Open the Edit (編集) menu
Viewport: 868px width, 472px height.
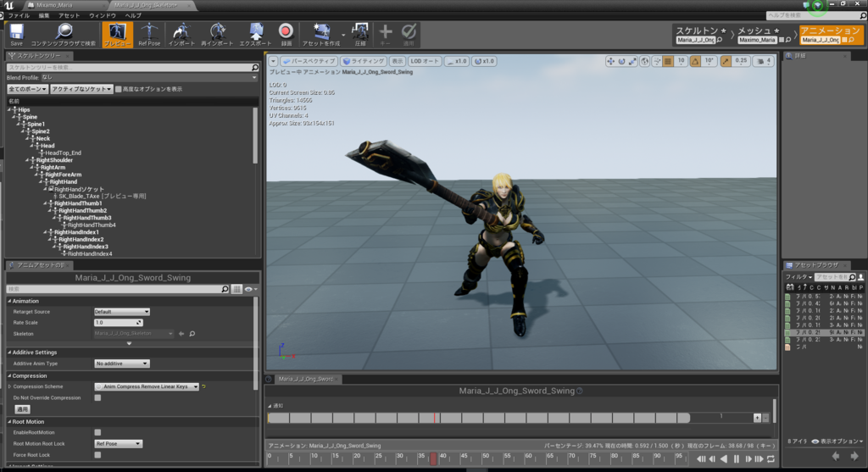[x=44, y=15]
